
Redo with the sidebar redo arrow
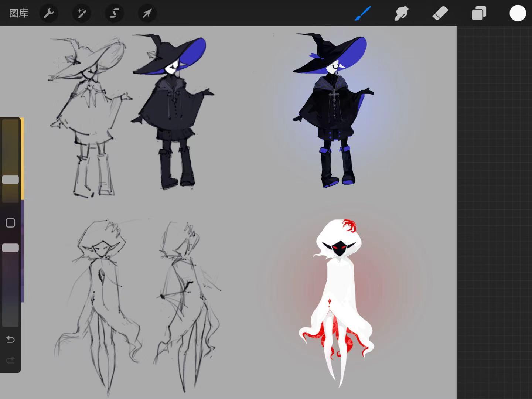10,359
